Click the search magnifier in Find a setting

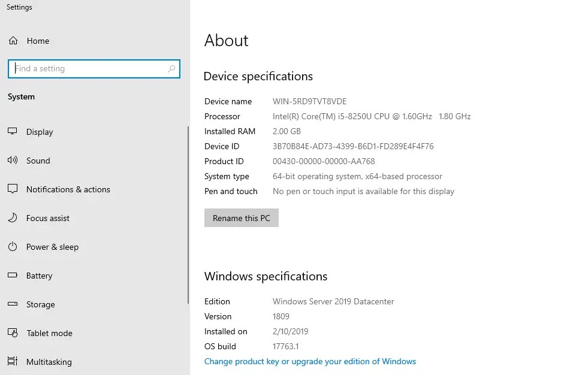point(171,68)
